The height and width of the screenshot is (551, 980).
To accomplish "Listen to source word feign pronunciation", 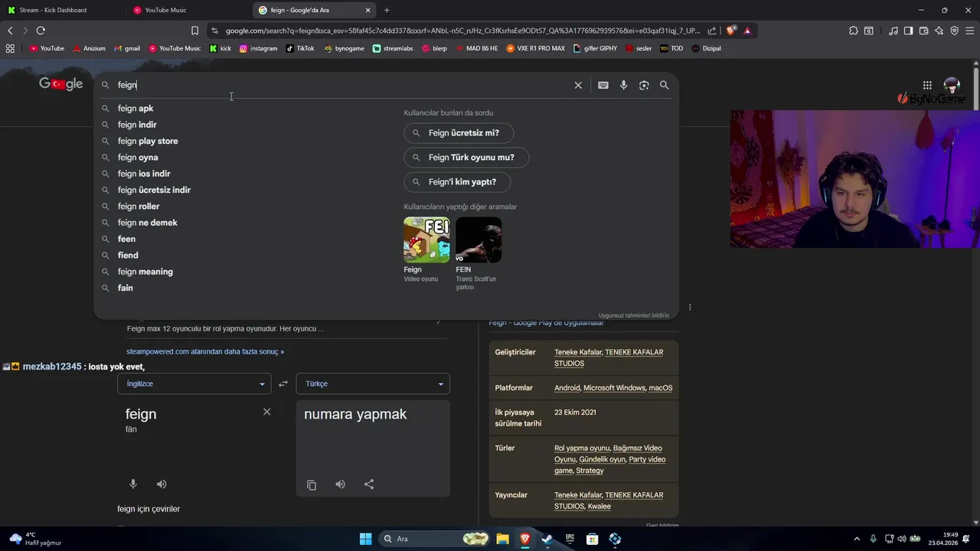I will point(162,484).
